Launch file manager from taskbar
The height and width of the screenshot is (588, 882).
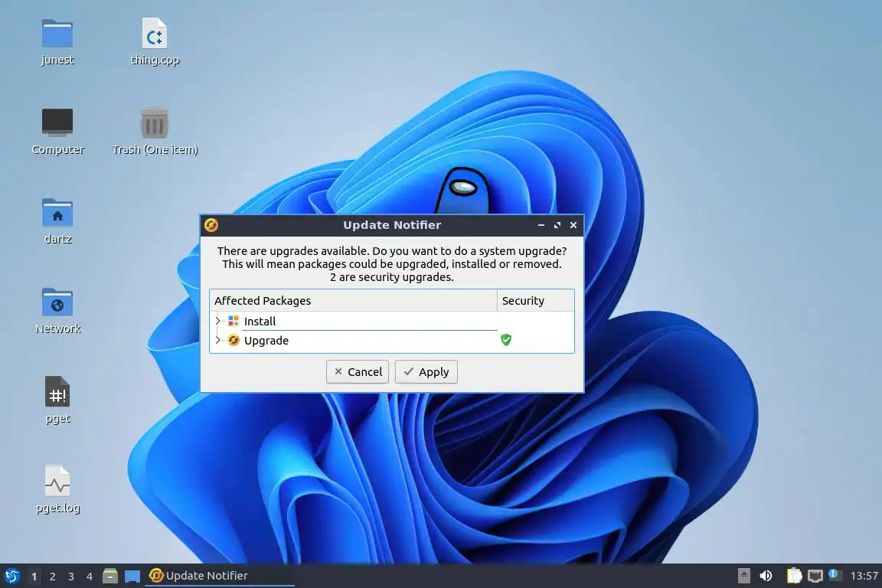point(110,576)
